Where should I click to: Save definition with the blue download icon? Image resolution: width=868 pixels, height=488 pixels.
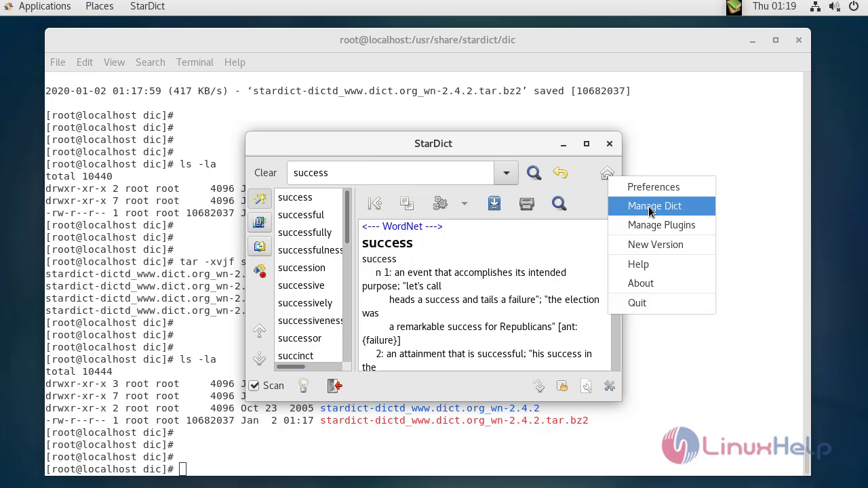(x=494, y=203)
